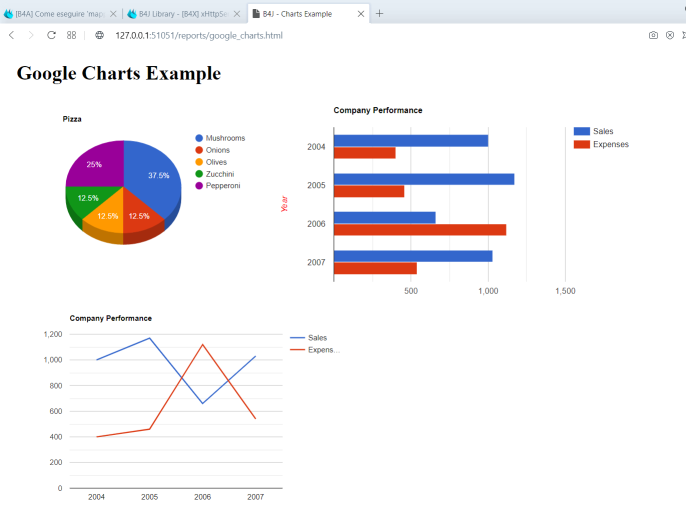Image resolution: width=686 pixels, height=510 pixels.
Task: Click the Sales entry in line chart legend
Action: (309, 338)
